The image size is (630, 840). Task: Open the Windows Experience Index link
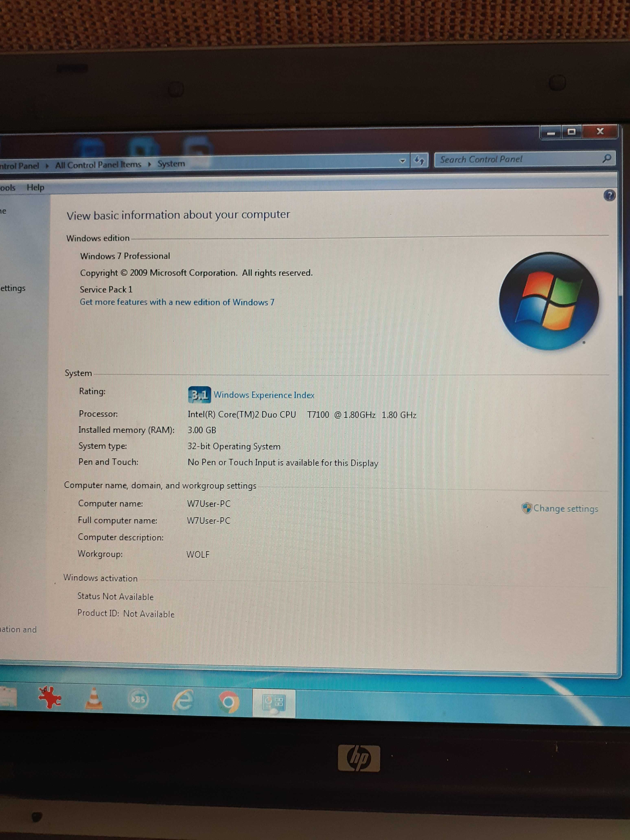(264, 395)
